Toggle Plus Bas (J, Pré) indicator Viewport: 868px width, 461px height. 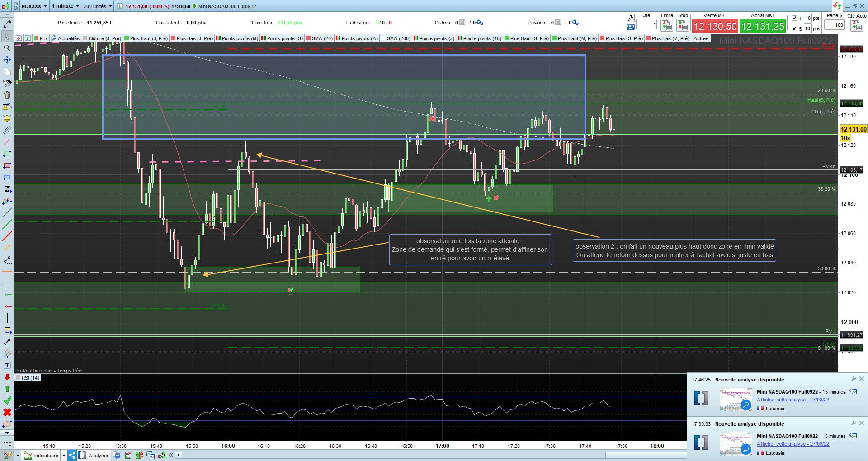[192, 38]
